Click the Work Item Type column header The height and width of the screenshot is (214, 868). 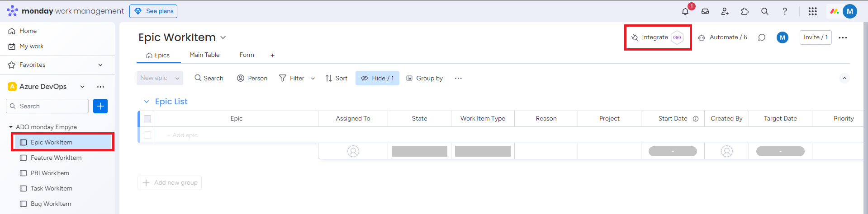[x=483, y=119]
